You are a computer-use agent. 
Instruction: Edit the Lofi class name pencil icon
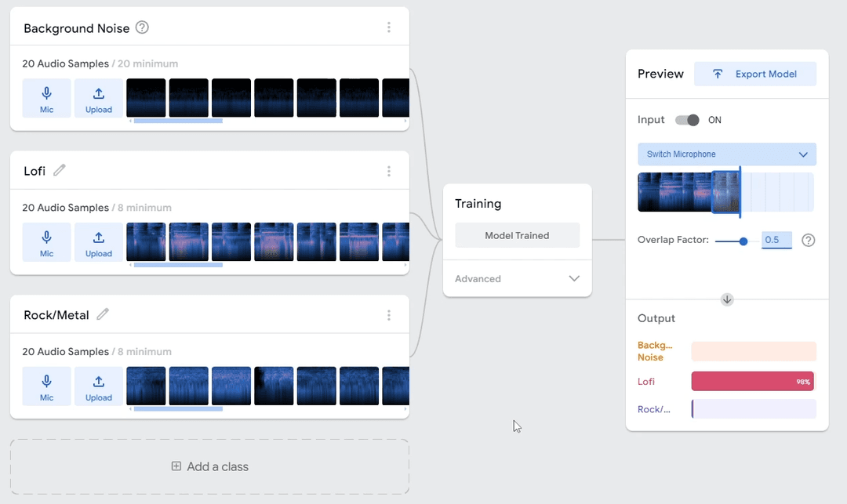click(60, 170)
